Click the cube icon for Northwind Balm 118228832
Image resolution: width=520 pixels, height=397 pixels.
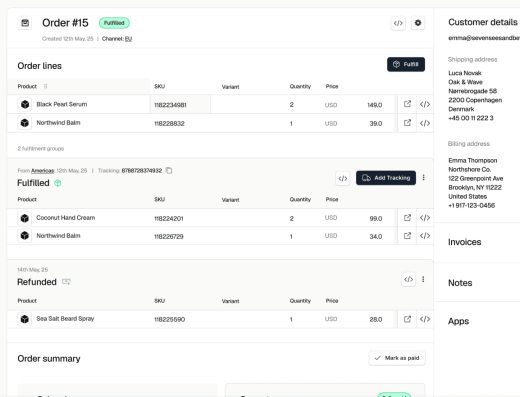click(x=25, y=123)
